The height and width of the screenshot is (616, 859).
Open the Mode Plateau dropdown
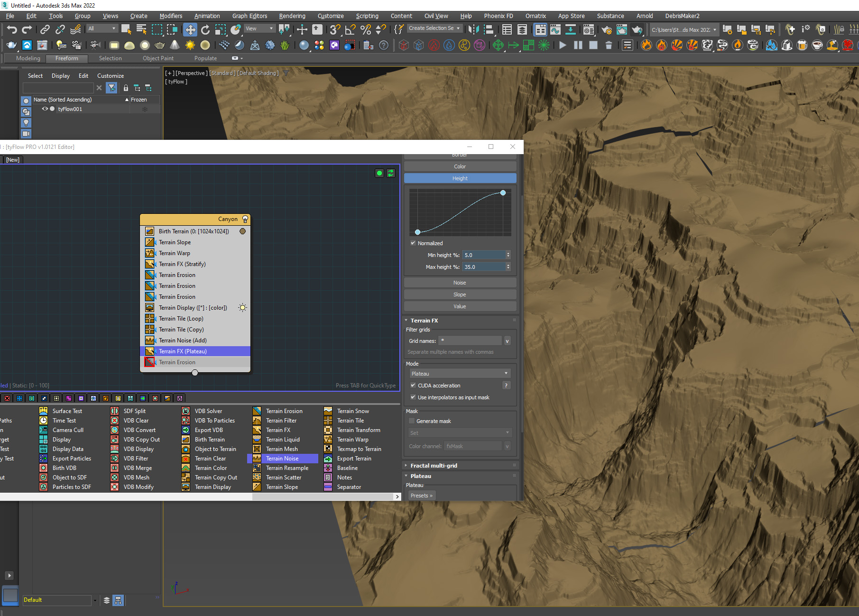460,374
